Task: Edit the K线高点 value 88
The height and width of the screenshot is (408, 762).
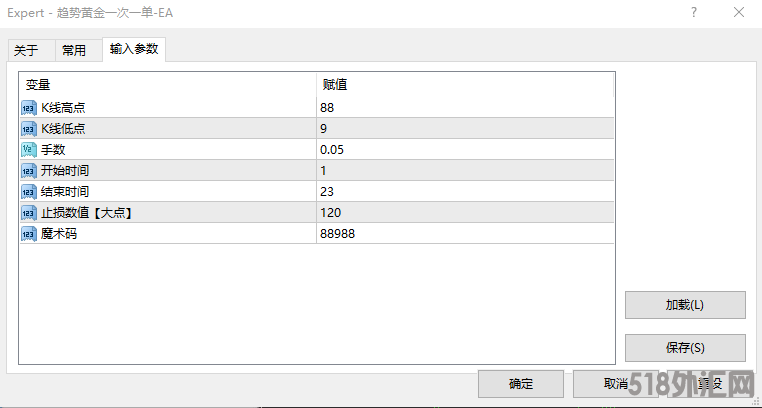Action: tap(465, 107)
